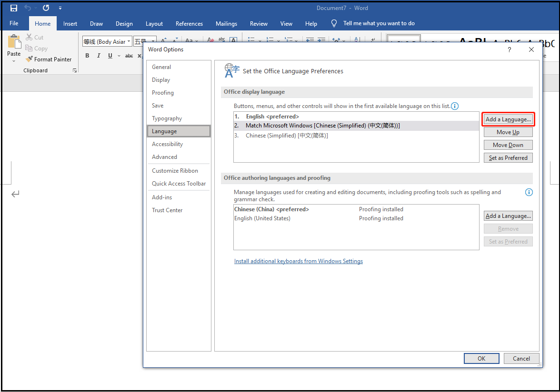The height and width of the screenshot is (392, 560).
Task: Open the font size dropdown
Action: [x=153, y=41]
